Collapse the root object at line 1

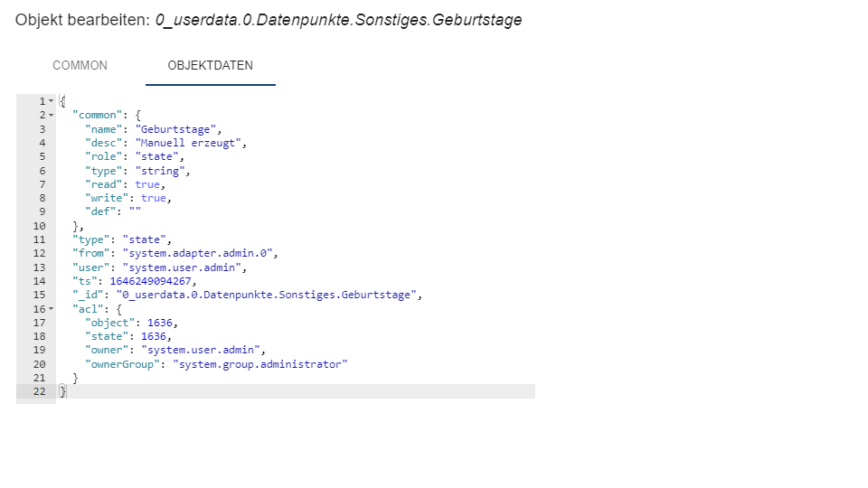pos(51,101)
